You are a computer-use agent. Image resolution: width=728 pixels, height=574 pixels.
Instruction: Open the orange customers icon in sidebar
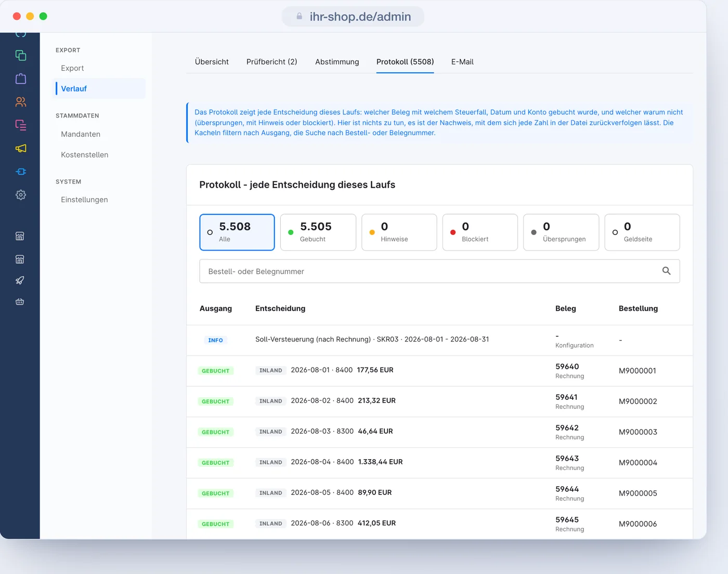click(x=21, y=102)
